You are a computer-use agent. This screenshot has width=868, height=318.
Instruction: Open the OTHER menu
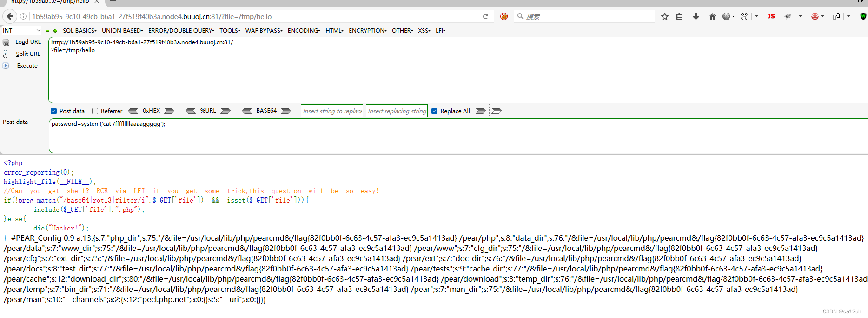403,31
